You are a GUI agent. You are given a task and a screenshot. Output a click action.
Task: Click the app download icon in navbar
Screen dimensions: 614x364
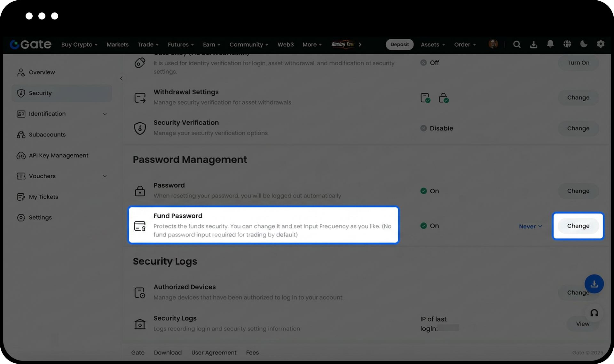click(x=533, y=44)
